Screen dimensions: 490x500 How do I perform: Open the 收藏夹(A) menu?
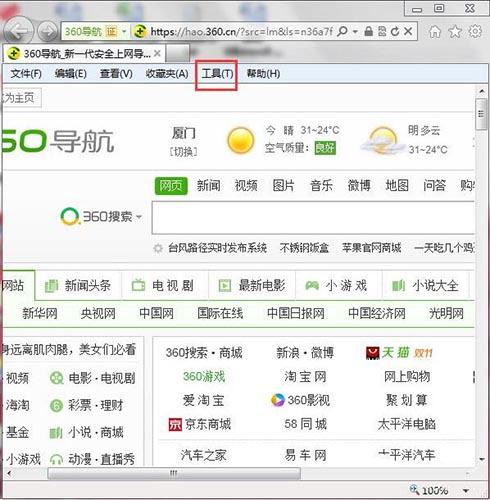click(167, 74)
